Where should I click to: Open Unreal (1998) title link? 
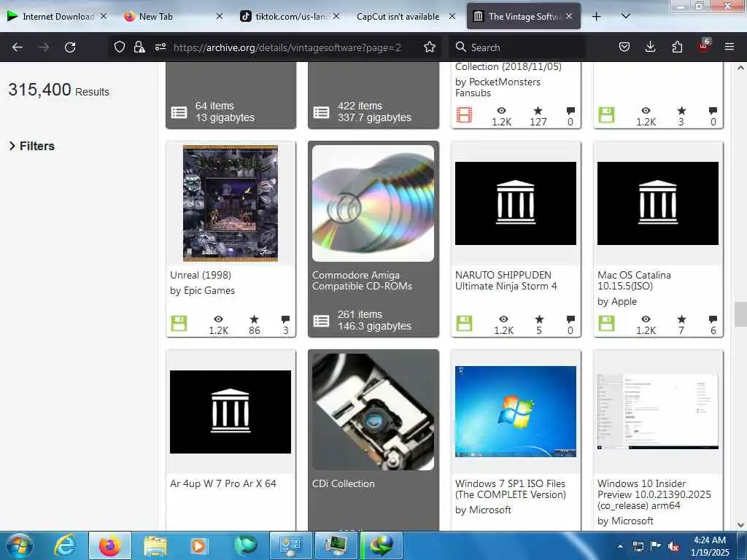[201, 275]
